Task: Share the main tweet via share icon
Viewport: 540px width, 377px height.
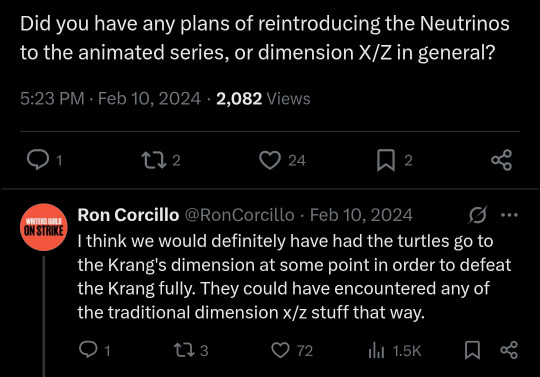Action: click(x=501, y=160)
